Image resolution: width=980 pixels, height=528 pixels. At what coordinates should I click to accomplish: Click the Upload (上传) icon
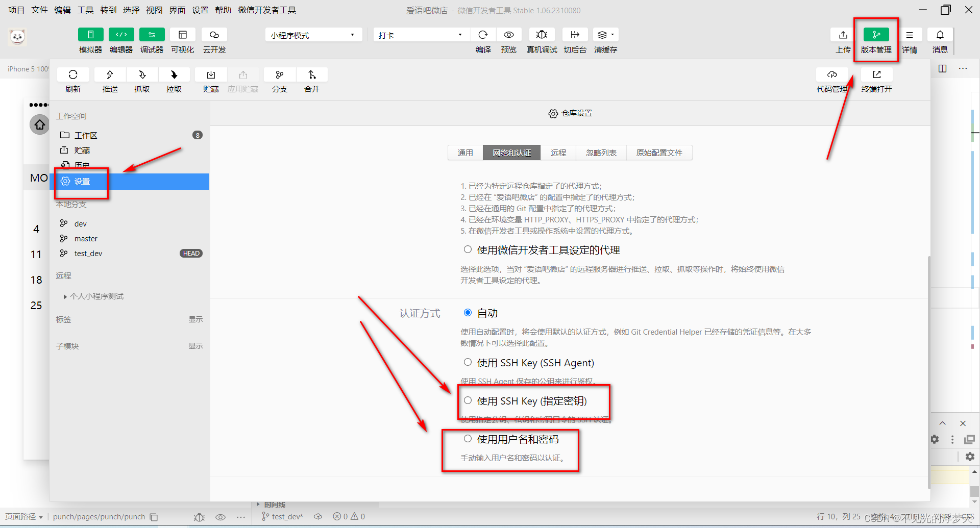pyautogui.click(x=843, y=35)
